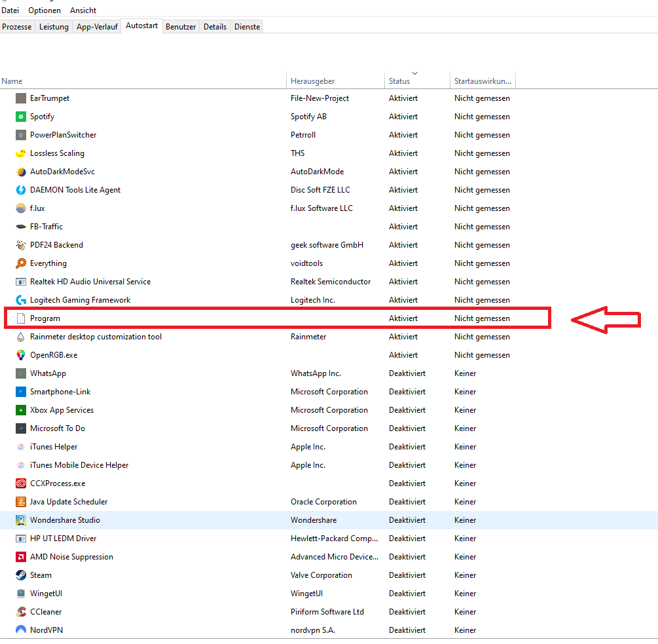Click the iTunes Mobile Device Helper icon
The image size is (658, 644).
point(20,465)
